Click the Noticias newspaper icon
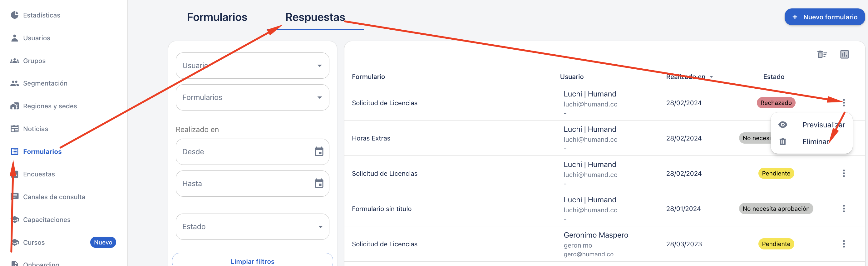The width and height of the screenshot is (868, 266). pyautogui.click(x=14, y=129)
